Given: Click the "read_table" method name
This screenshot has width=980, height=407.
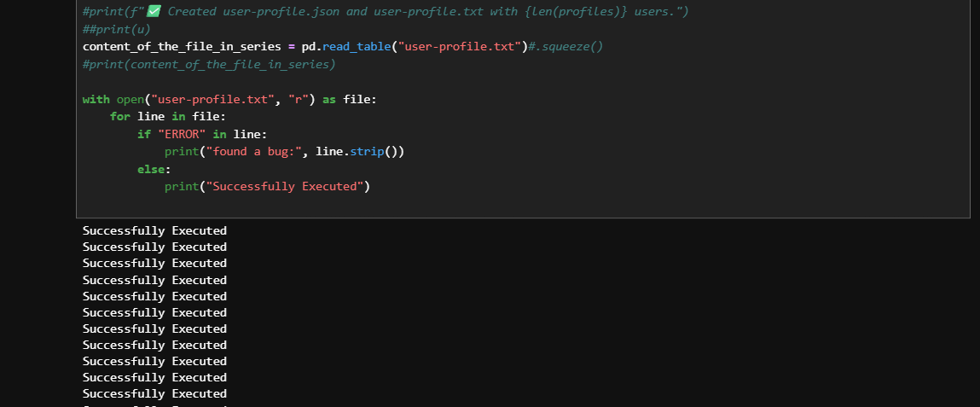Looking at the screenshot, I should pyautogui.click(x=357, y=47).
